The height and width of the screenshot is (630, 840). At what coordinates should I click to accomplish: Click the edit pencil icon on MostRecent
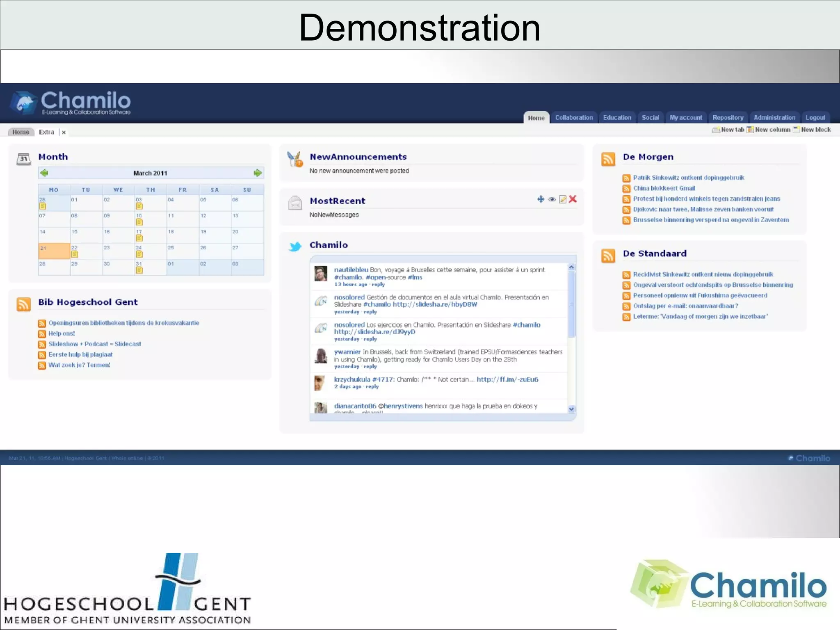(x=563, y=199)
